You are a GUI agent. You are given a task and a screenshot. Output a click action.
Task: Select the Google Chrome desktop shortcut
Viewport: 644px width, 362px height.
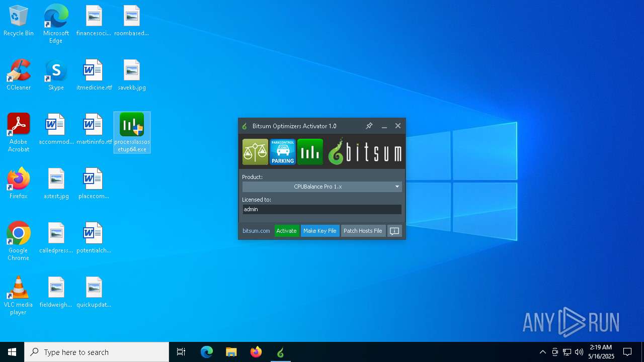(19, 241)
